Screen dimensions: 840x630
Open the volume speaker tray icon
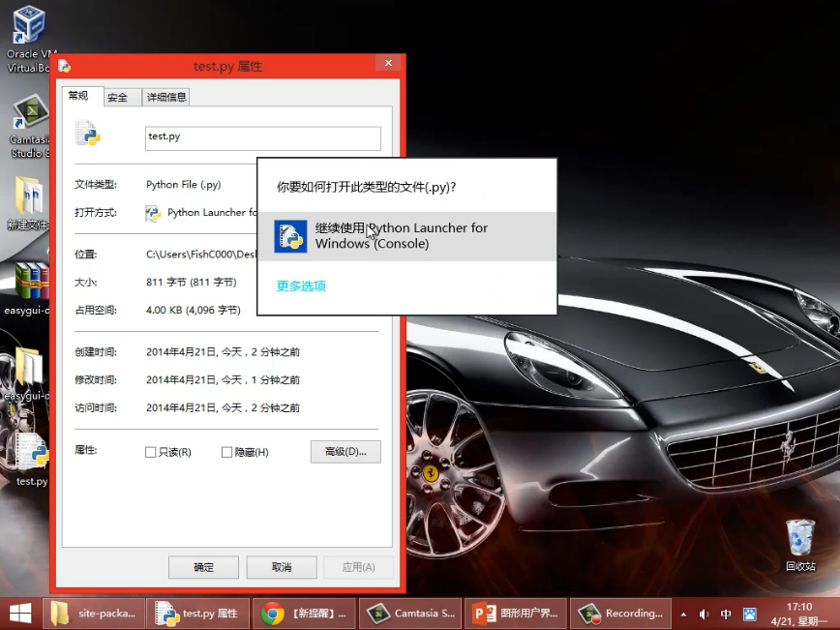click(x=704, y=614)
